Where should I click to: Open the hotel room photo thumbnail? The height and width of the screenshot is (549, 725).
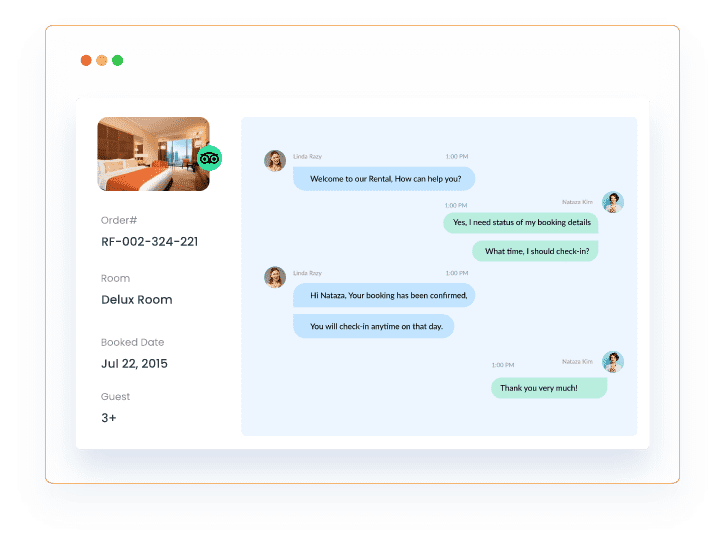coord(153,154)
